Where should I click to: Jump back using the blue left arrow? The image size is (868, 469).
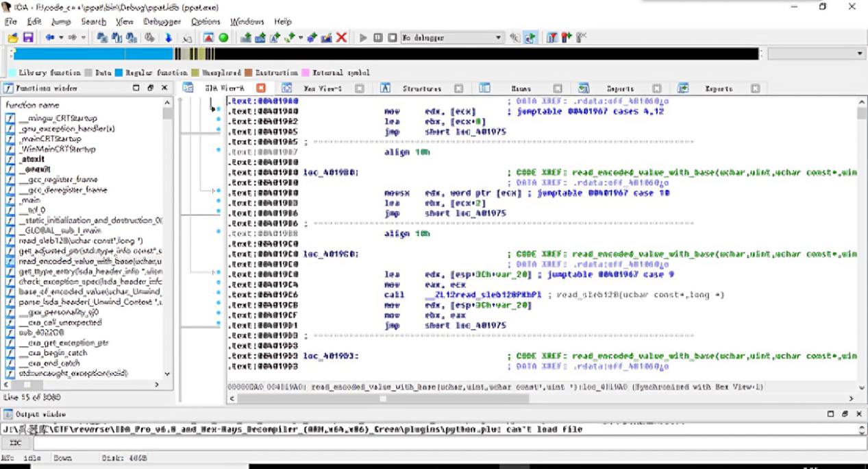[x=49, y=38]
